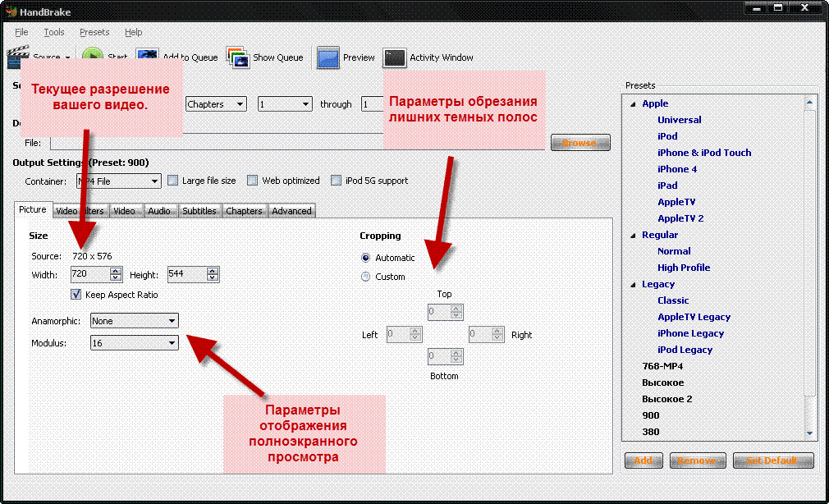The width and height of the screenshot is (829, 504).
Task: Select the AppleTV Legacy preset
Action: pyautogui.click(x=694, y=318)
